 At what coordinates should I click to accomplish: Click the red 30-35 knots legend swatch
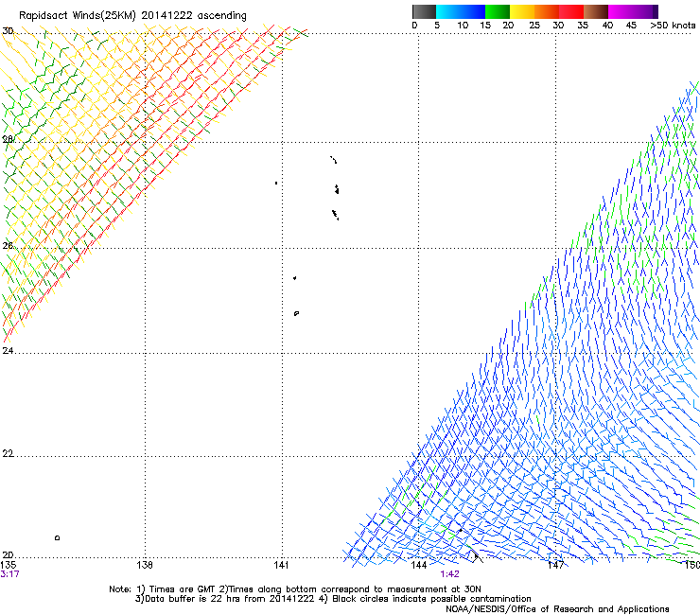(x=571, y=11)
